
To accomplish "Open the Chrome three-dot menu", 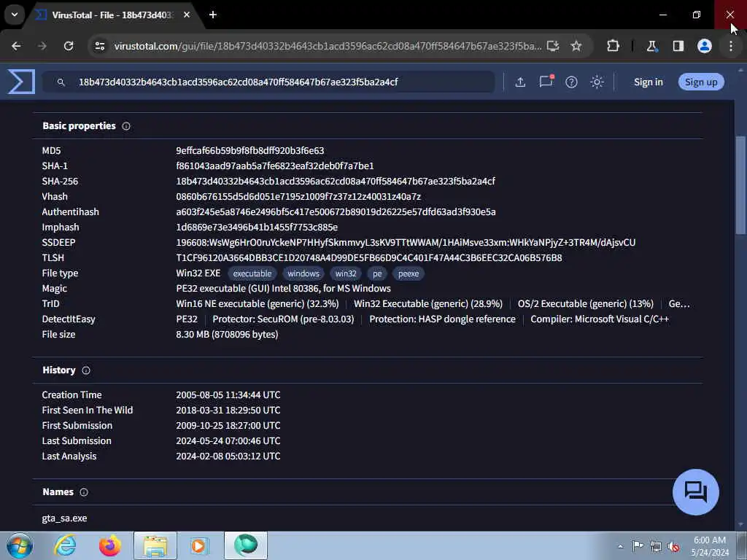I will (x=731, y=46).
